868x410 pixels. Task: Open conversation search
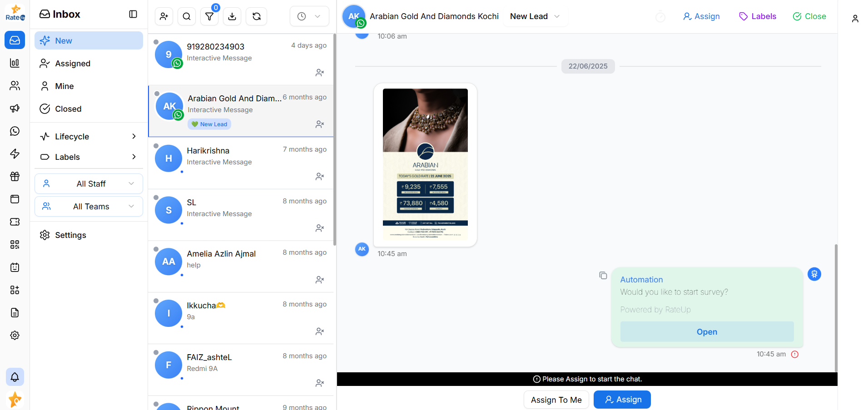[186, 16]
